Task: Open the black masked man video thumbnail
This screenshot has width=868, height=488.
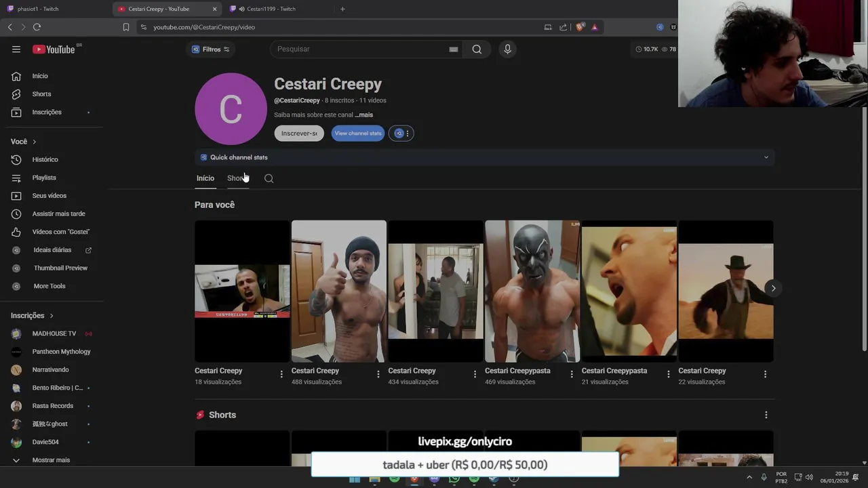Action: click(x=532, y=291)
